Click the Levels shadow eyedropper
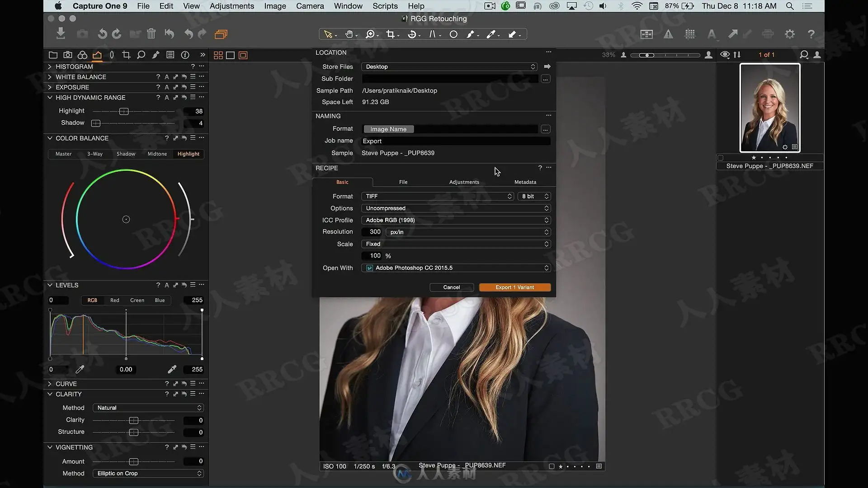Image resolution: width=868 pixels, height=488 pixels. [80, 370]
